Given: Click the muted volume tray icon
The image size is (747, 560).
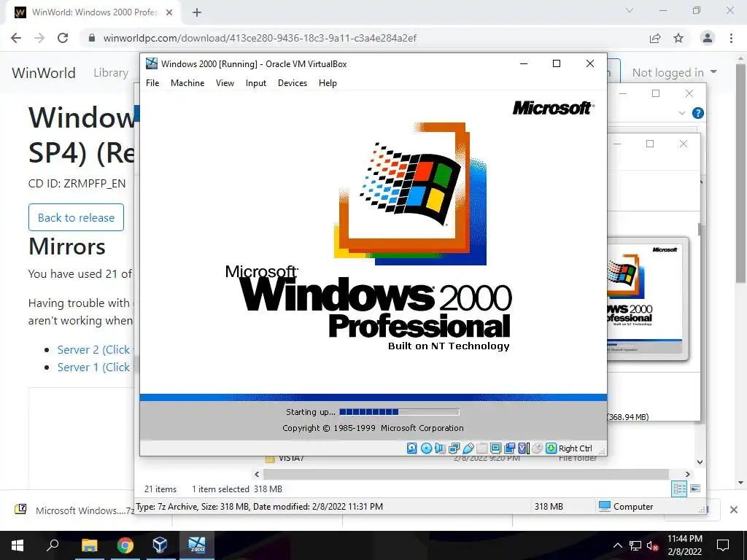Looking at the screenshot, I should (653, 545).
